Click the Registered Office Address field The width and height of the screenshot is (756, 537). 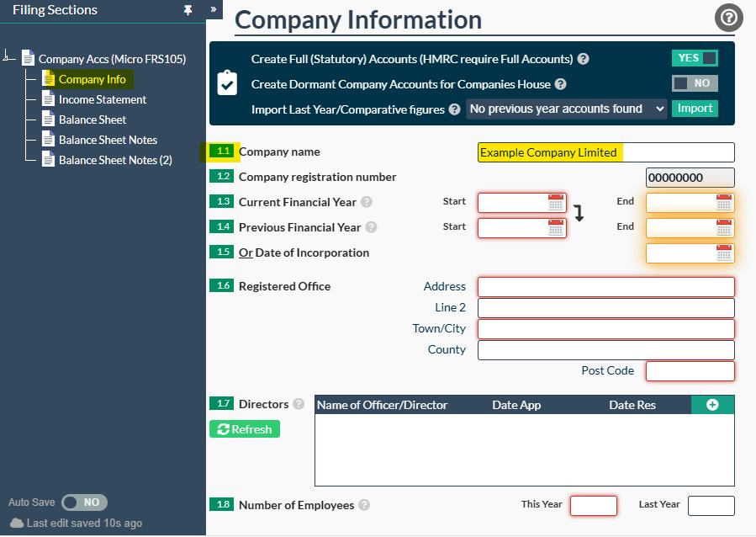tap(606, 287)
